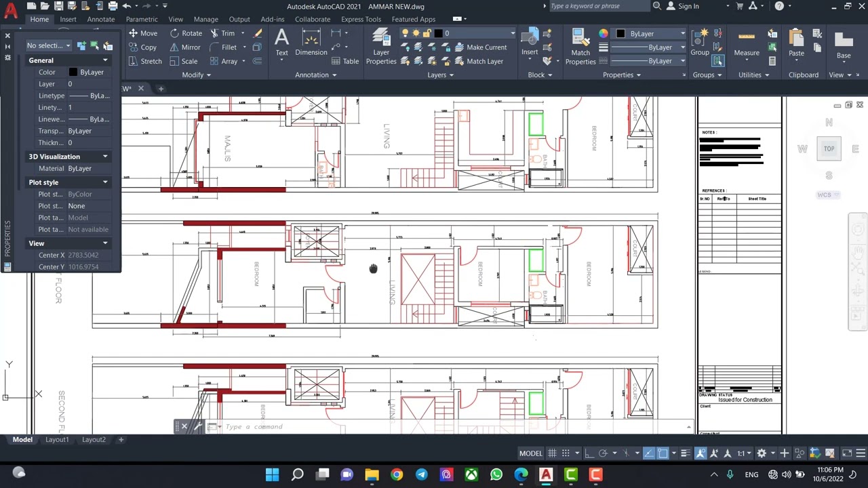868x488 pixels.
Task: Choose the Copy tool in Modify
Action: point(143,47)
